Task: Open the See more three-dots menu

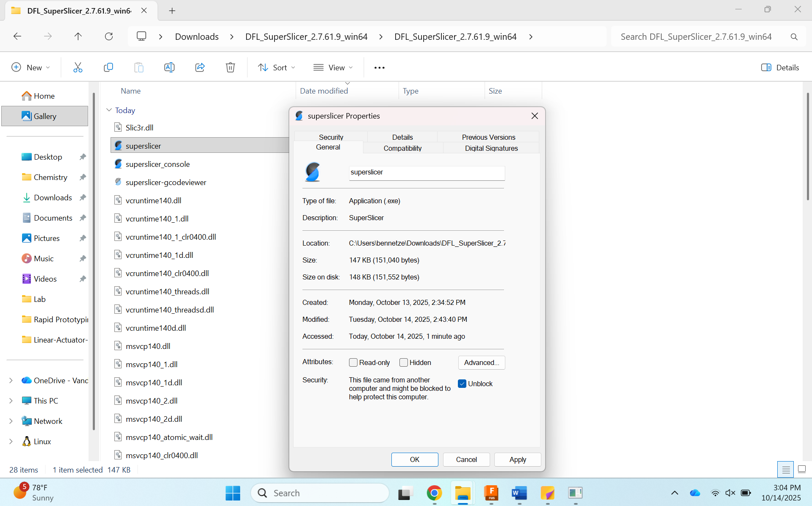Action: [x=379, y=68]
